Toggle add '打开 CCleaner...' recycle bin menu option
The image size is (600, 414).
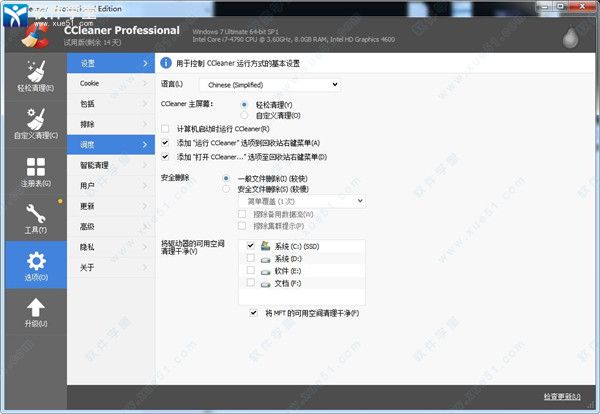coord(165,156)
